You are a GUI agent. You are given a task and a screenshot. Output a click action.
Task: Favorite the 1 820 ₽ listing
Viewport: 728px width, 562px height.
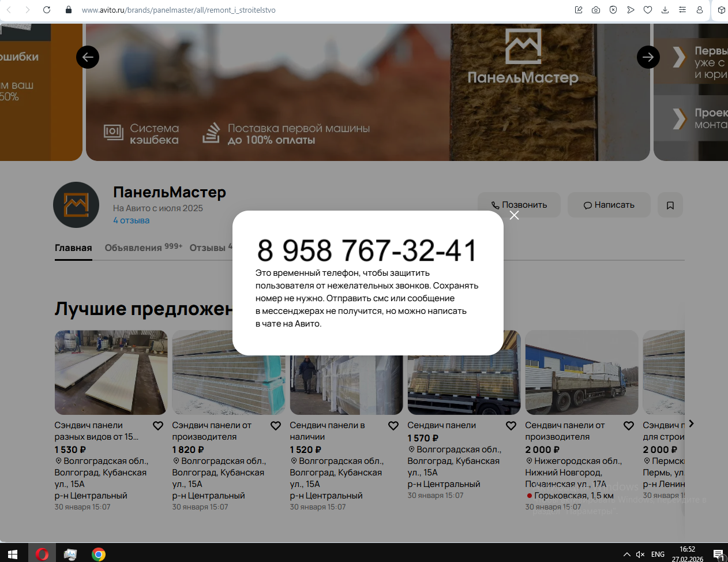(276, 426)
